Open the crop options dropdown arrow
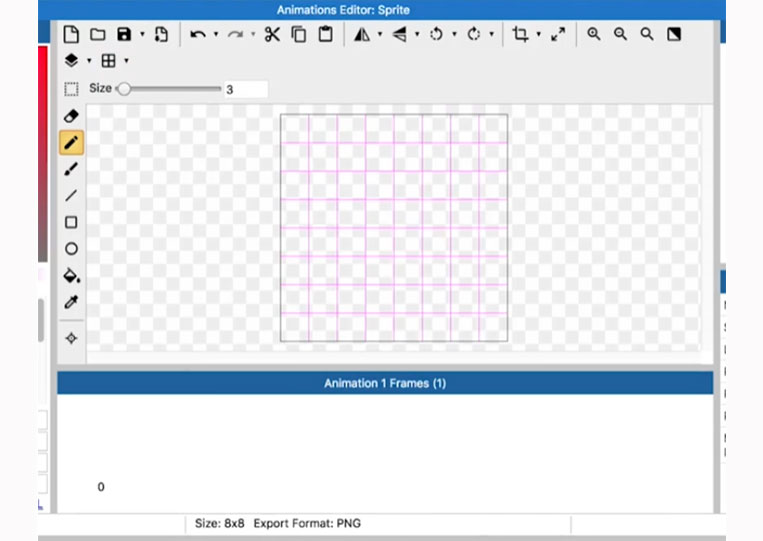Viewport: 763px width, 541px height. coord(539,35)
